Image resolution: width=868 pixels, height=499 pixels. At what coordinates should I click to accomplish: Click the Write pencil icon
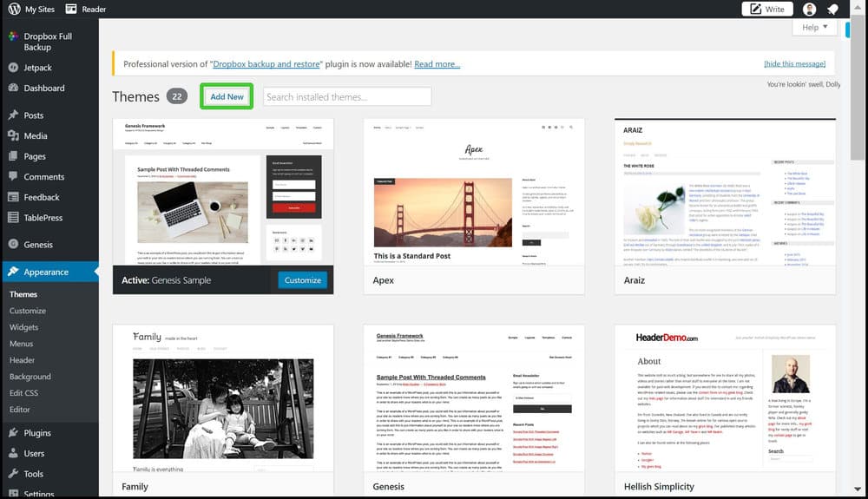pos(756,9)
